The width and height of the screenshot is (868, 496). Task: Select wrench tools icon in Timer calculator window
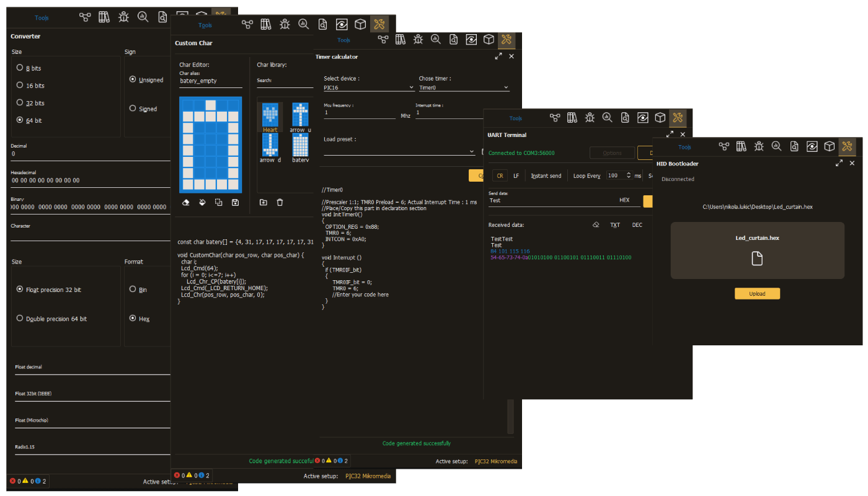click(507, 40)
